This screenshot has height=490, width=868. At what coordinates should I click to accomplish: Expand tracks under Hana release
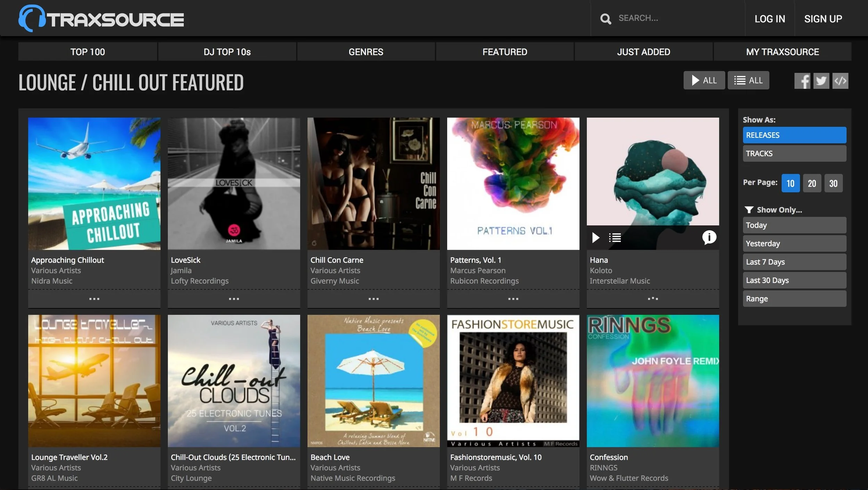653,299
